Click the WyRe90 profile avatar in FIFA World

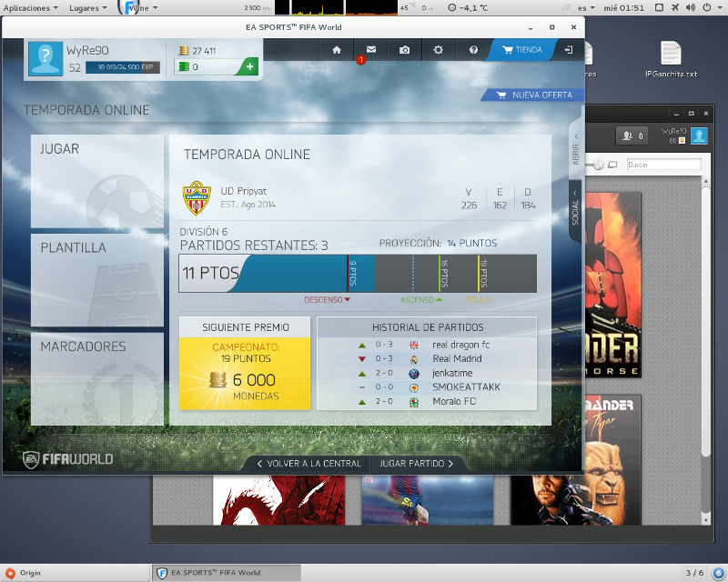45,58
